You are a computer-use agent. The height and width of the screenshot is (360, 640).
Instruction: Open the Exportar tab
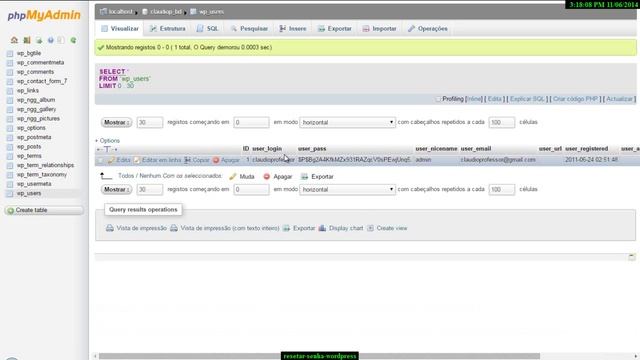tap(335, 29)
